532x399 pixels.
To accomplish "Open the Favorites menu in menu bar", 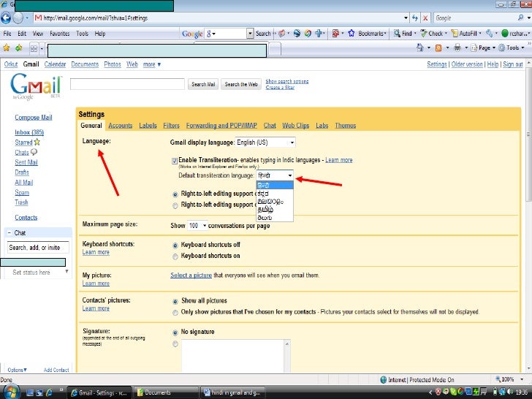I will tap(59, 34).
